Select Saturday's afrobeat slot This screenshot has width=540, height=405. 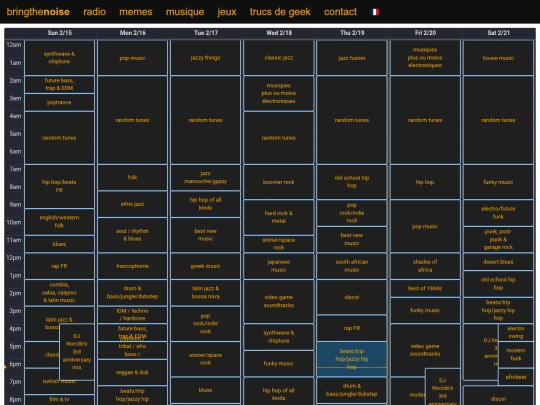[516, 377]
